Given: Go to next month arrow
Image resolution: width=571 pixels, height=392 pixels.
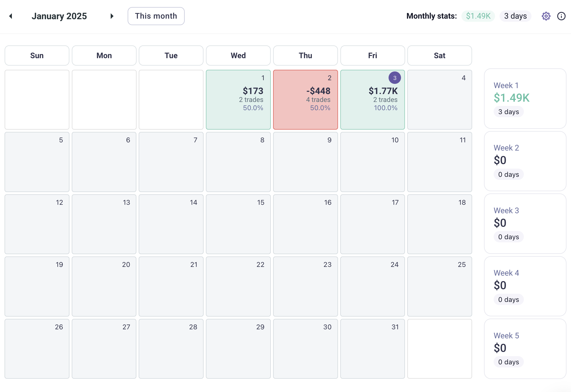Looking at the screenshot, I should (x=112, y=16).
